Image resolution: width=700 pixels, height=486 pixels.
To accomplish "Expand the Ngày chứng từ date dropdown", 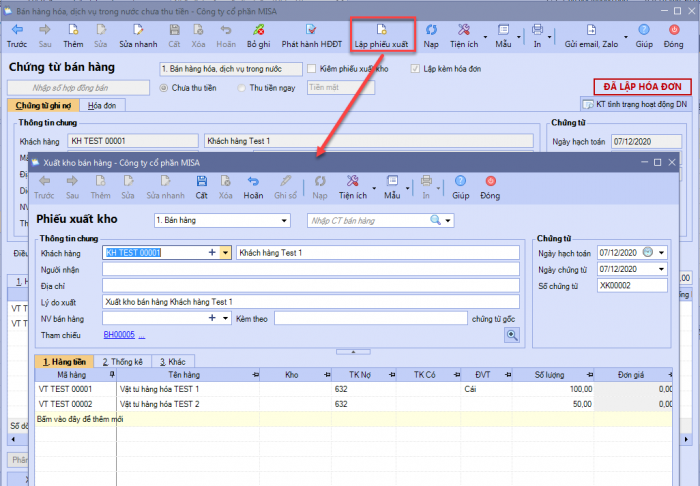I will tap(661, 269).
